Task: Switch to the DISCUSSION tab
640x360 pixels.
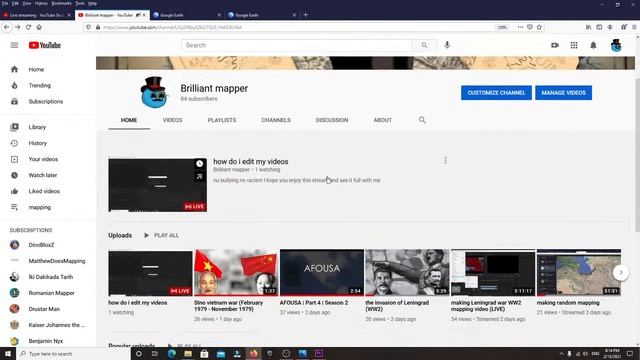Action: tap(332, 120)
